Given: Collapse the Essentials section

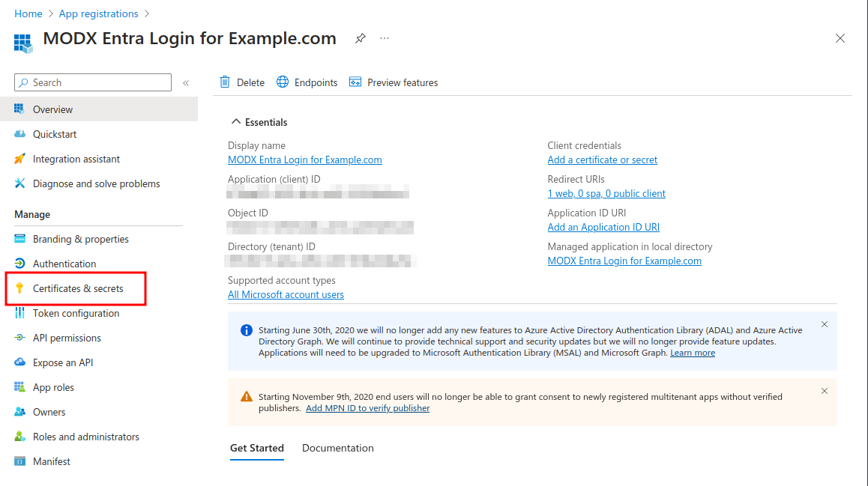Looking at the screenshot, I should pos(236,121).
